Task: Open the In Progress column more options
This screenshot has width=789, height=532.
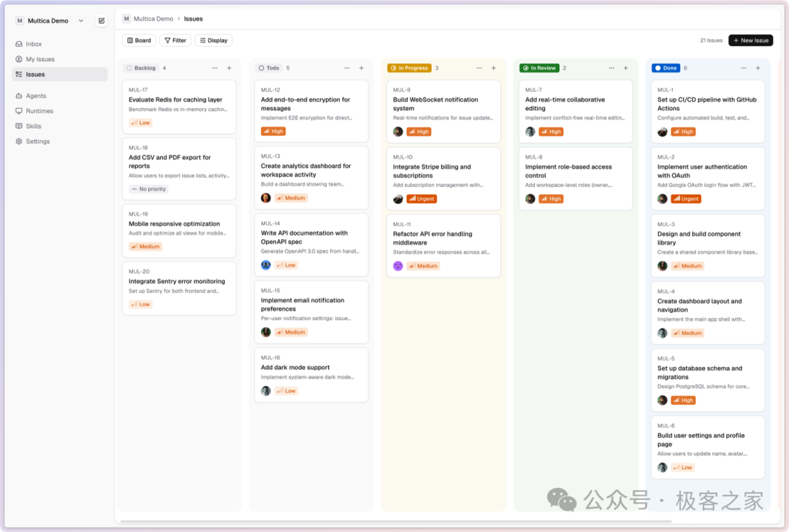Action: 479,68
